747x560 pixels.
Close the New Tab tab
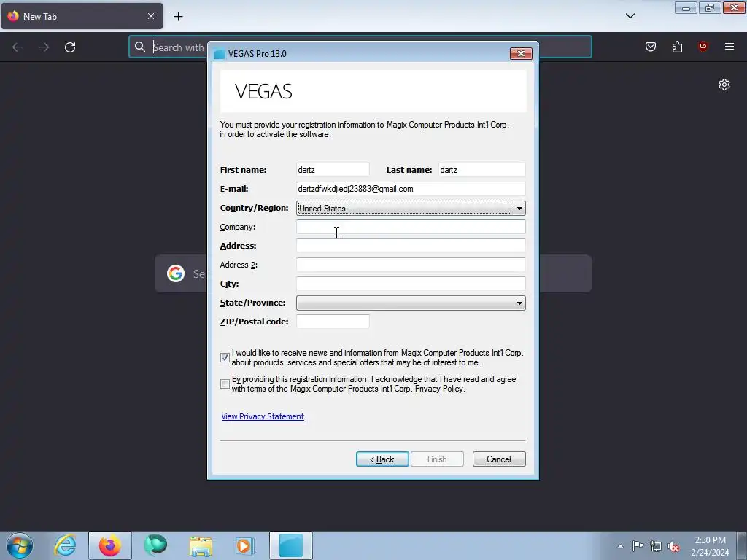pyautogui.click(x=151, y=16)
